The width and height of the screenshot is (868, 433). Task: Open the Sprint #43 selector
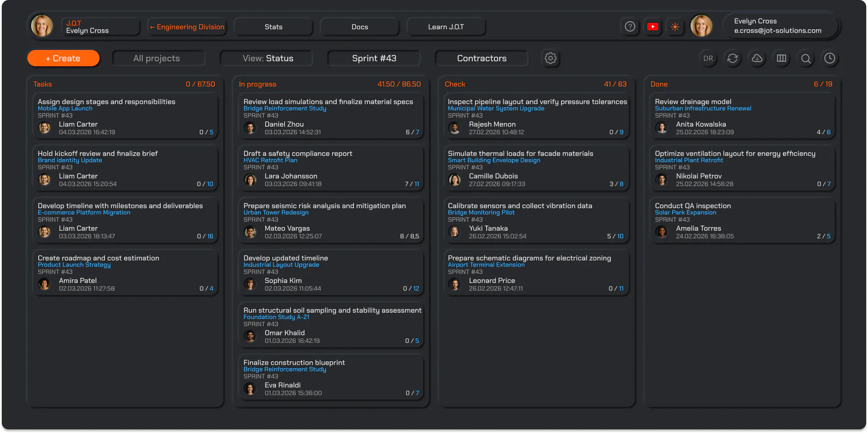point(374,58)
